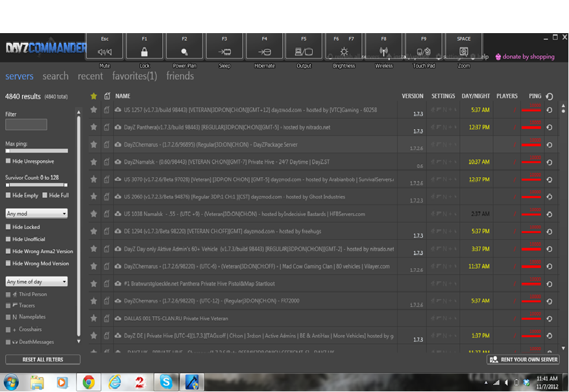This screenshot has height=392, width=569.
Task: Check the Hide Locked option
Action: click(8, 227)
